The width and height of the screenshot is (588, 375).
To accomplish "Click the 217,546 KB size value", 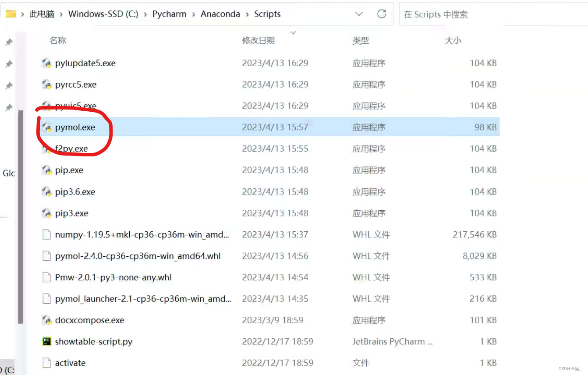I will pyautogui.click(x=475, y=235).
